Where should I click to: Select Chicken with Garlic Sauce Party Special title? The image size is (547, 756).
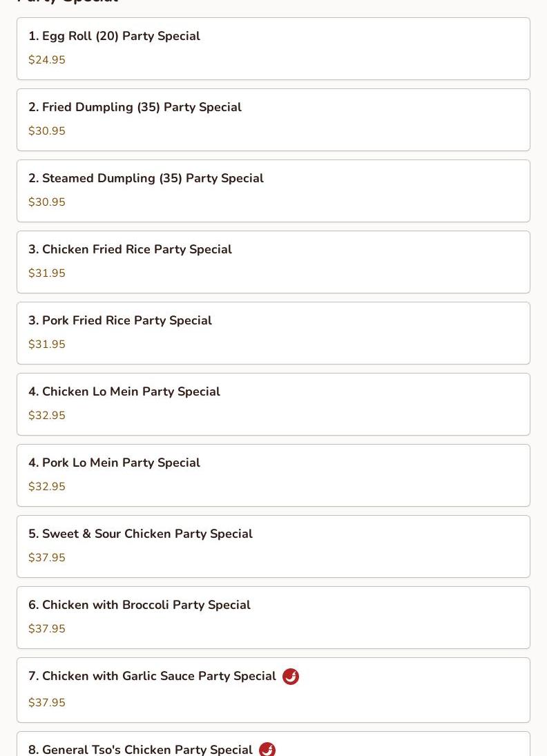pyautogui.click(x=152, y=676)
